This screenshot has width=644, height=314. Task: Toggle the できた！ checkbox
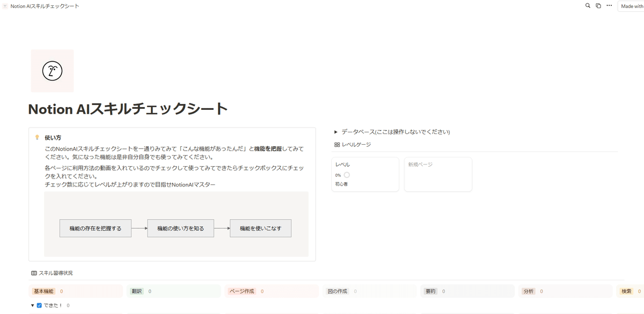(x=39, y=305)
